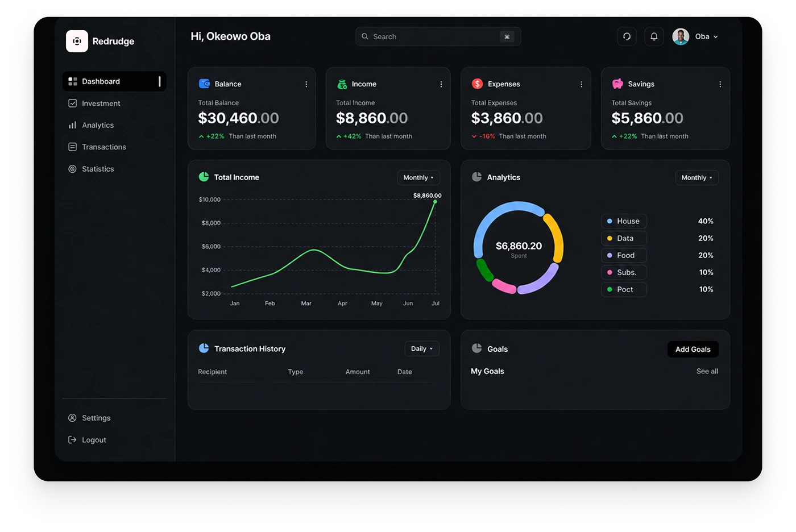Navigate to Transactions in sidebar
The height and width of the screenshot is (532, 796).
[x=97, y=147]
